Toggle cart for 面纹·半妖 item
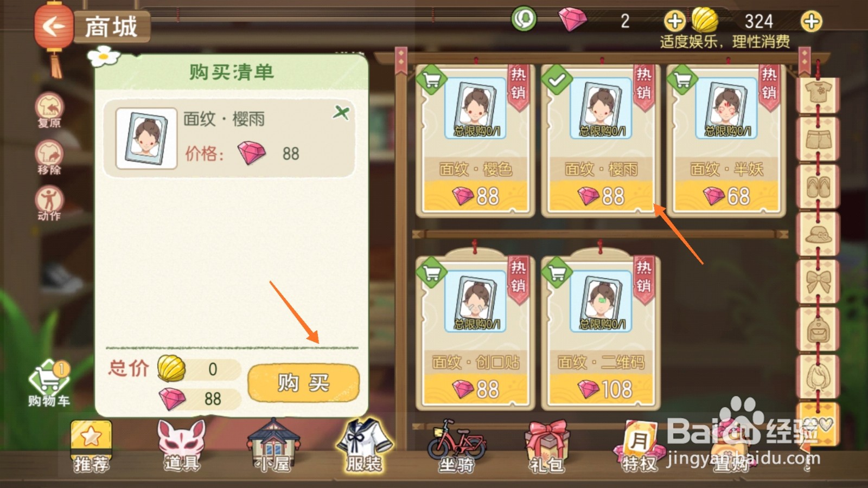Viewport: 868px width, 488px height. 682,80
